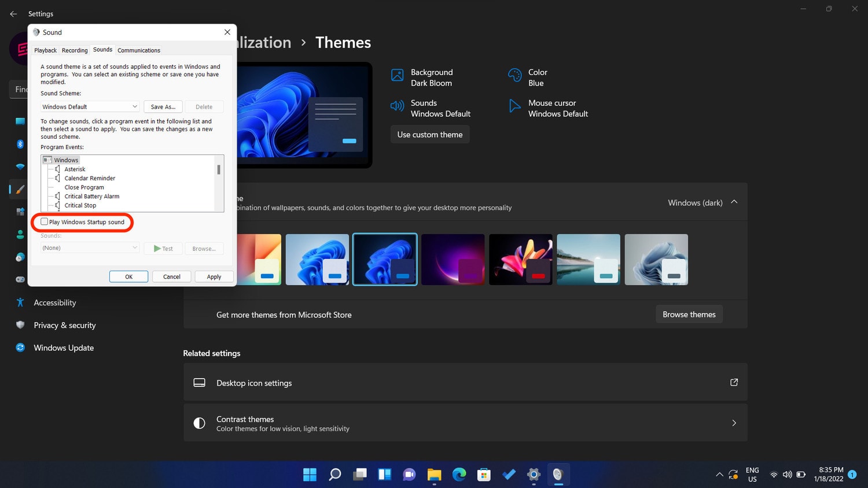Go to Windows Update settings
Image resolution: width=868 pixels, height=488 pixels.
(x=64, y=348)
